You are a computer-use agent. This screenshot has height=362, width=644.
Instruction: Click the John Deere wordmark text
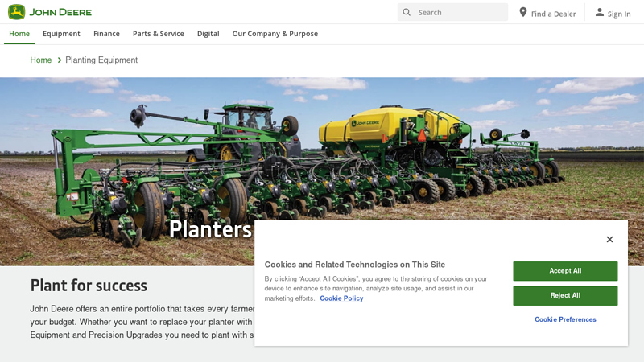(x=60, y=12)
